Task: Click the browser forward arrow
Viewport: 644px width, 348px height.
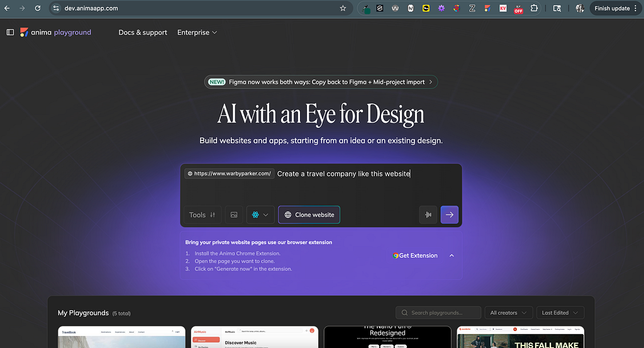Action: click(22, 8)
